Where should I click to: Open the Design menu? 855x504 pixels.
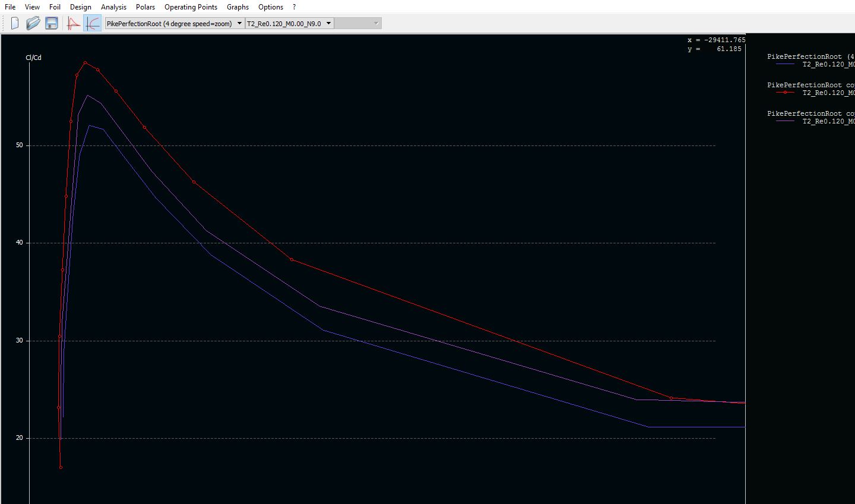pos(81,7)
